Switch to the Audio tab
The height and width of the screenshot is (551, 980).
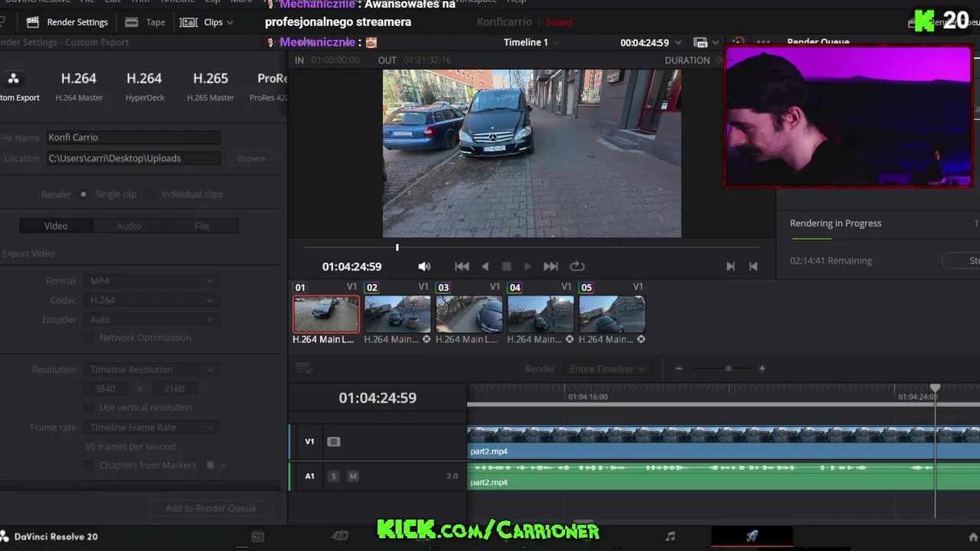(x=129, y=226)
